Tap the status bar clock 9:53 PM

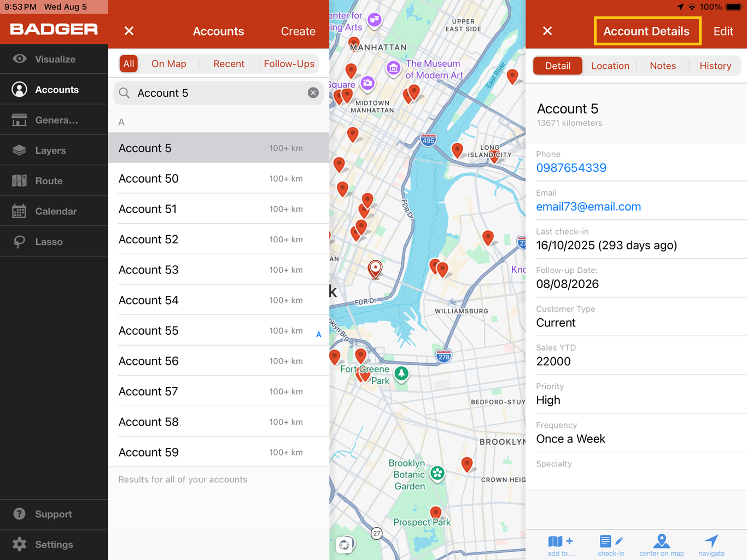(x=21, y=7)
